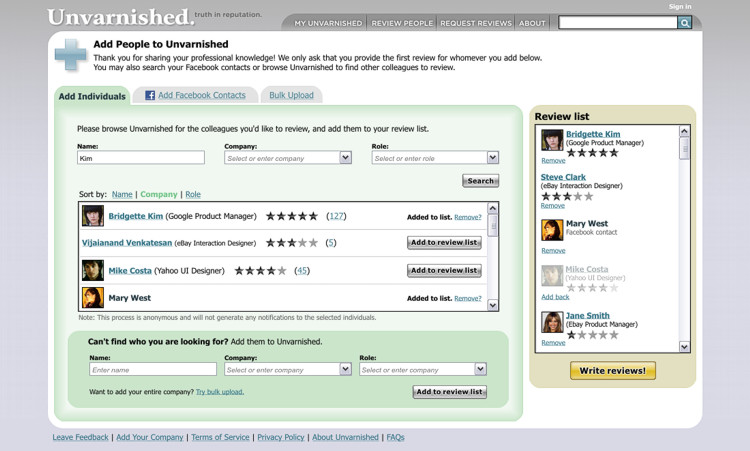
Task: Click Jane Smith's one-star rating
Action: pyautogui.click(x=592, y=335)
